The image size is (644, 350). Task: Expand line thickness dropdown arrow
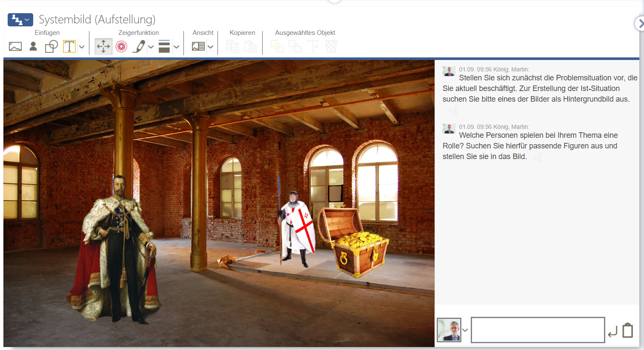point(176,47)
